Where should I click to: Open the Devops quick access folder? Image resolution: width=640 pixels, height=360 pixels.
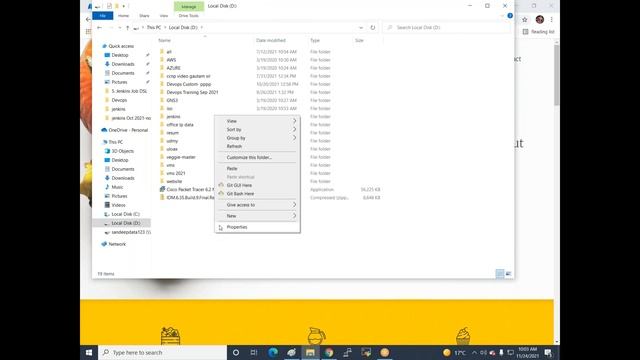[119, 100]
